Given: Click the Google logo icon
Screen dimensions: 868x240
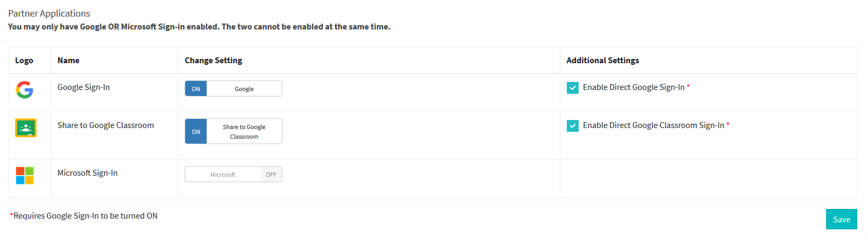Looking at the screenshot, I should (x=25, y=90).
